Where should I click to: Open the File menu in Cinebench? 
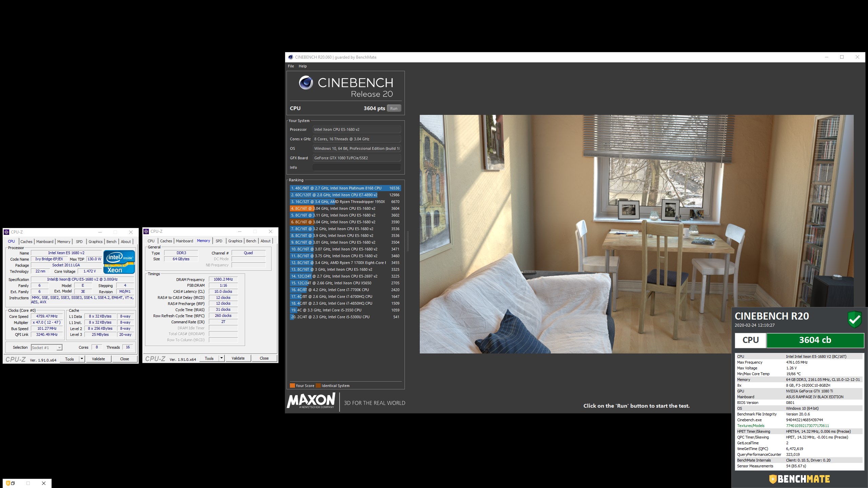pos(291,66)
